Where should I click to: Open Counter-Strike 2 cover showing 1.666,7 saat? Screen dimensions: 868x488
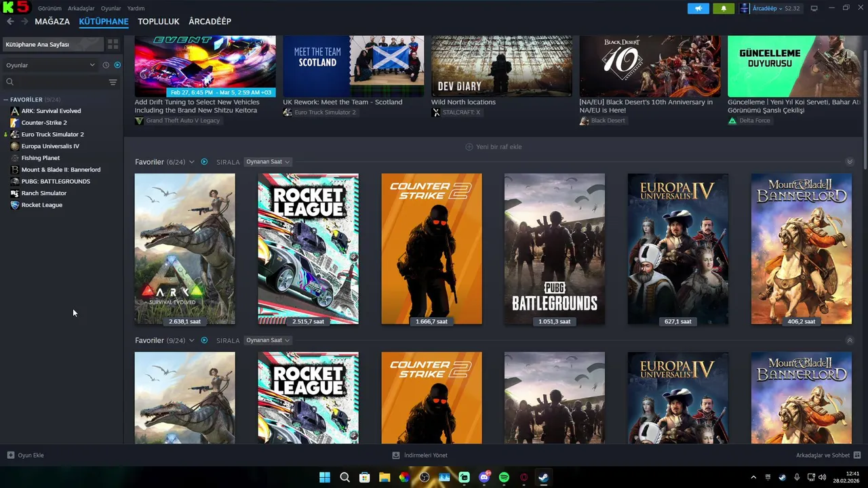coord(432,249)
